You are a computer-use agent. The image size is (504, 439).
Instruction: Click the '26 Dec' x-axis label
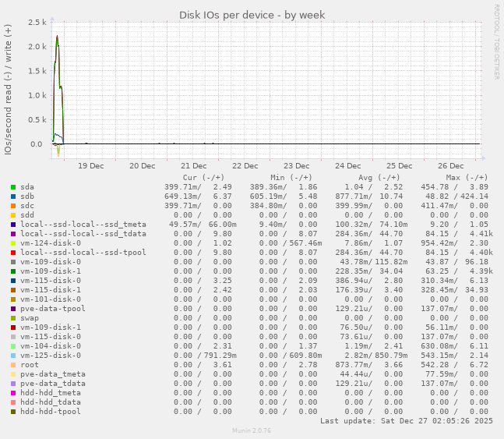tap(451, 166)
